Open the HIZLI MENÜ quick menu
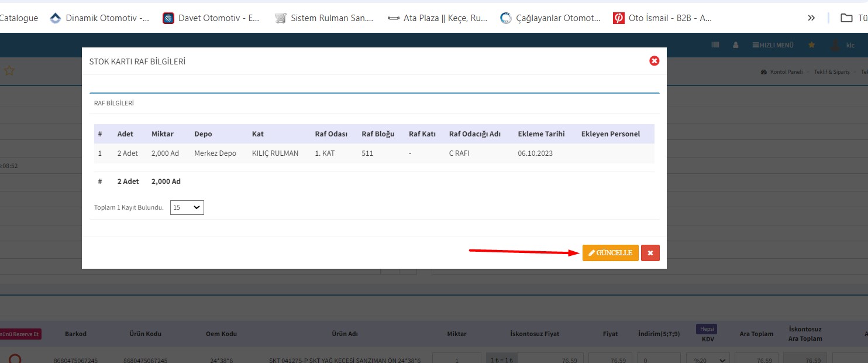Viewport: 868px width, 363px height. pyautogui.click(x=773, y=45)
